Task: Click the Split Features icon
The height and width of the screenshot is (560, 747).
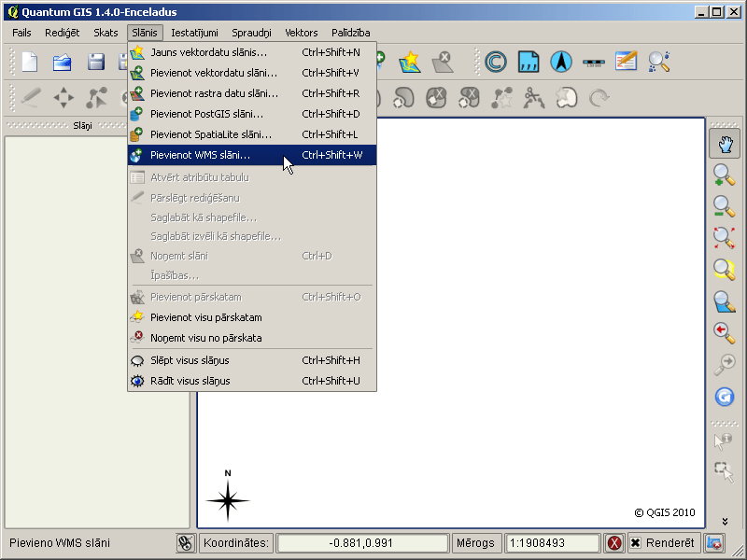Action: [x=533, y=98]
